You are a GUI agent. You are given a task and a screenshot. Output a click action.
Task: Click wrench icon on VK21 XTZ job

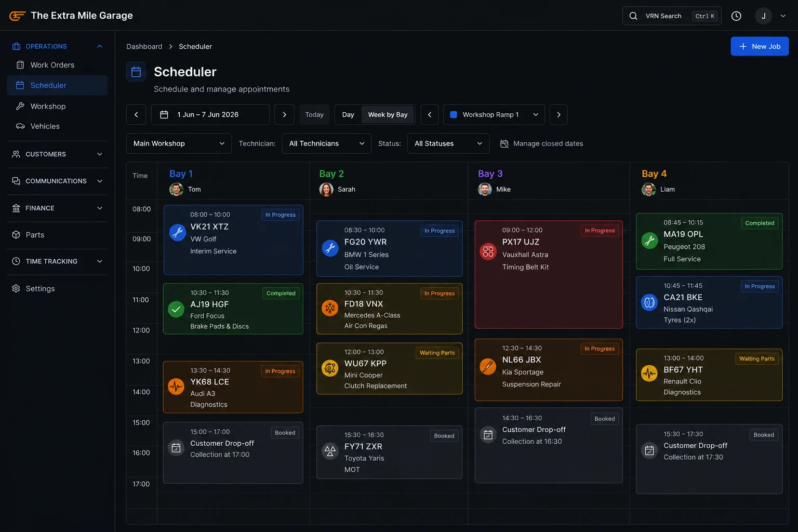pos(178,232)
